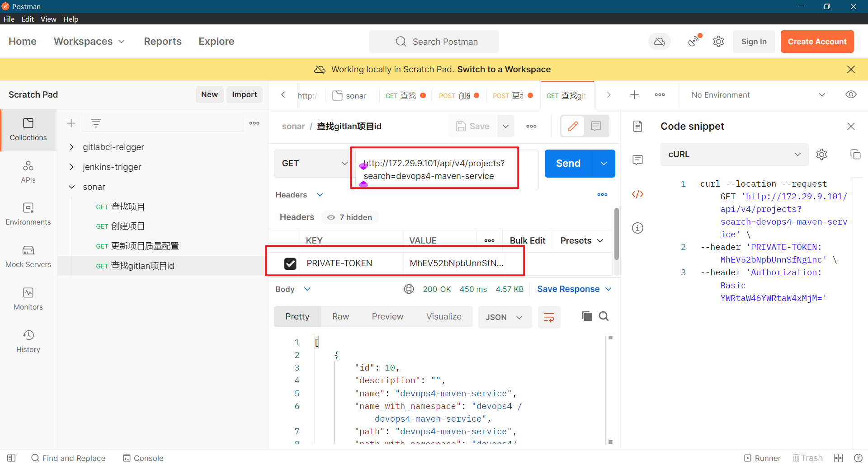Open code snippet settings gear
The height and width of the screenshot is (465, 868).
[821, 154]
